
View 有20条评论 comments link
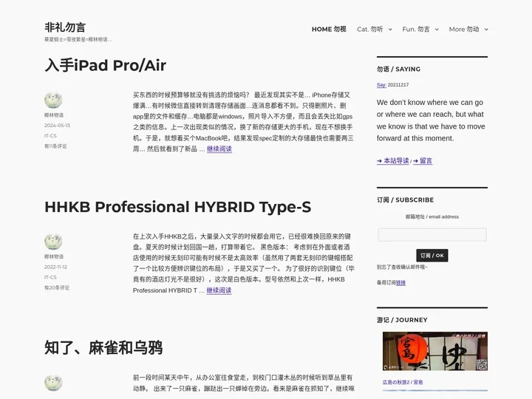click(x=57, y=287)
